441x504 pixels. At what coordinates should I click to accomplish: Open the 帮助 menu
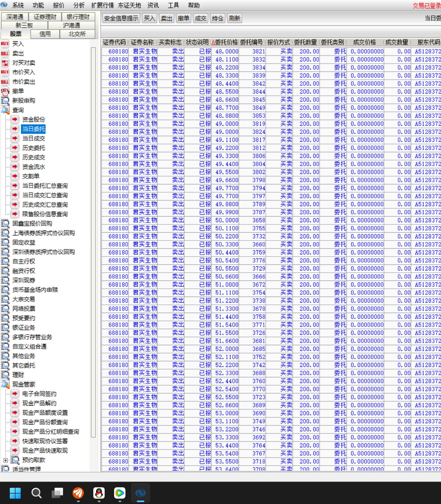pyautogui.click(x=194, y=5)
